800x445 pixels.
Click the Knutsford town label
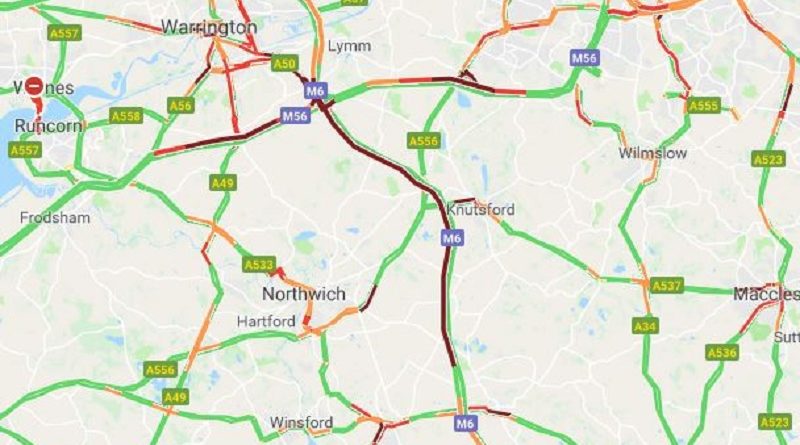[x=481, y=209]
